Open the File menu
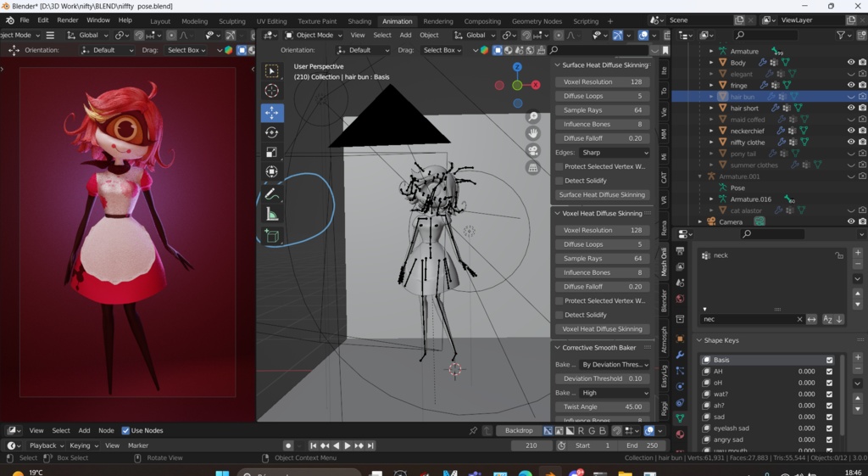Image resolution: width=868 pixels, height=476 pixels. (25, 20)
